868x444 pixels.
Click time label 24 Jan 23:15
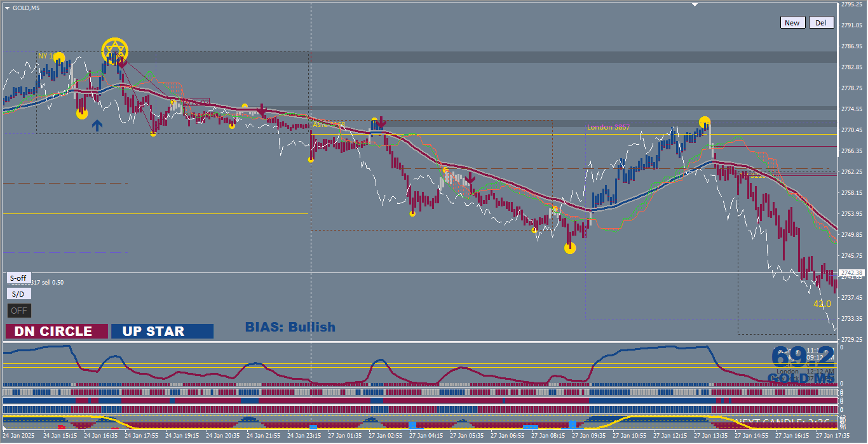click(304, 436)
